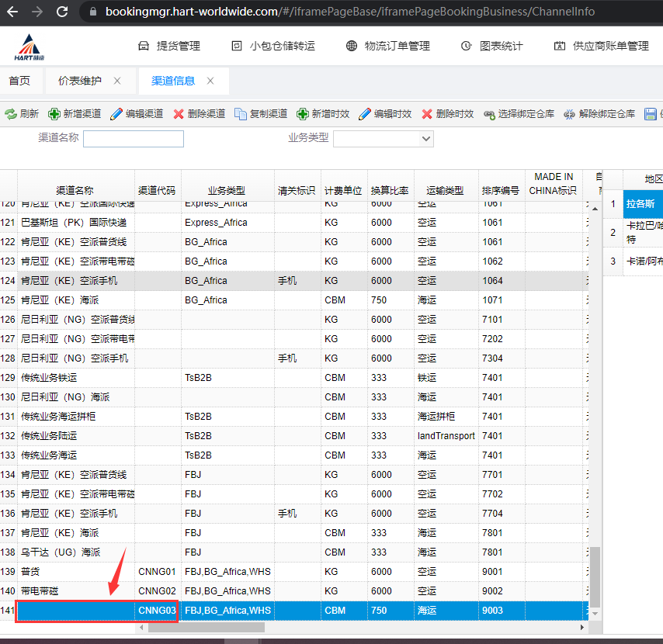
Task: Click the 新增渠道 add channel icon
Action: coord(54,114)
